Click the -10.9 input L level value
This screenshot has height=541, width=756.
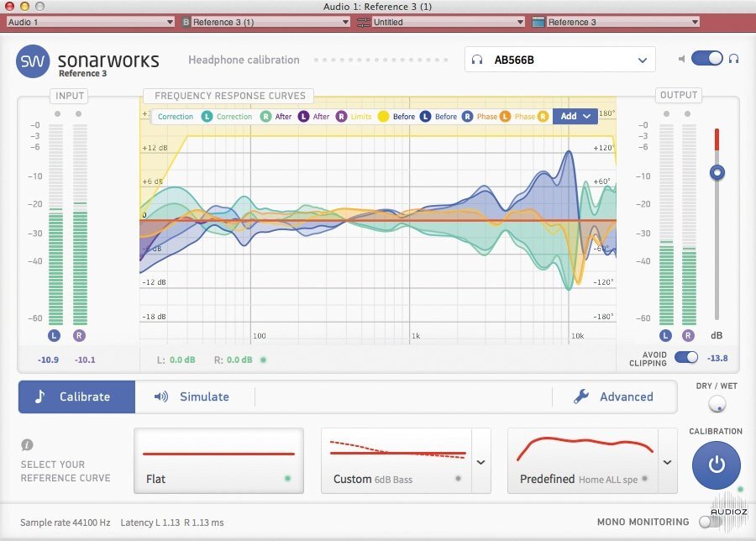[x=48, y=360]
